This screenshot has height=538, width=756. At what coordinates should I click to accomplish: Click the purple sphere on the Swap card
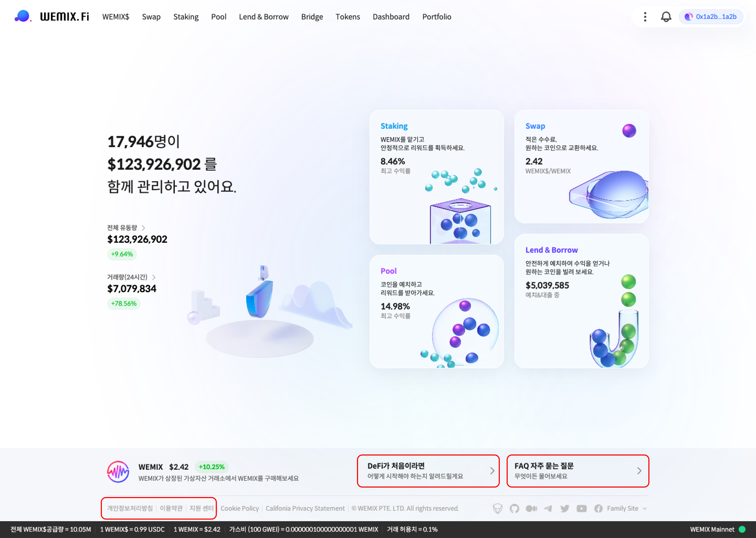pyautogui.click(x=629, y=131)
